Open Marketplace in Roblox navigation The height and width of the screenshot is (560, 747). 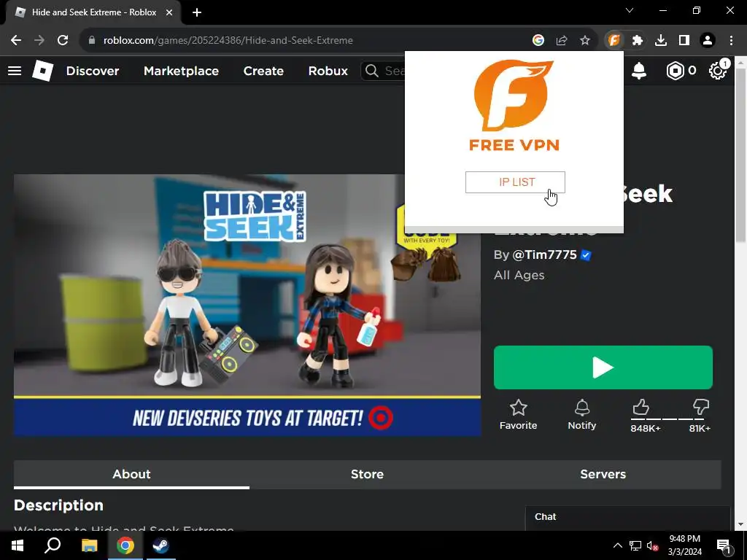pos(181,71)
